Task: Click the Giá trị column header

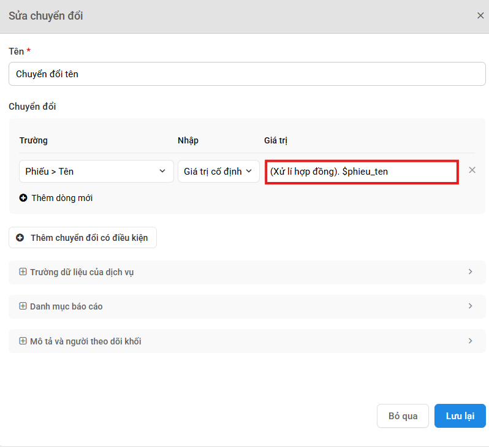Action: coord(276,140)
